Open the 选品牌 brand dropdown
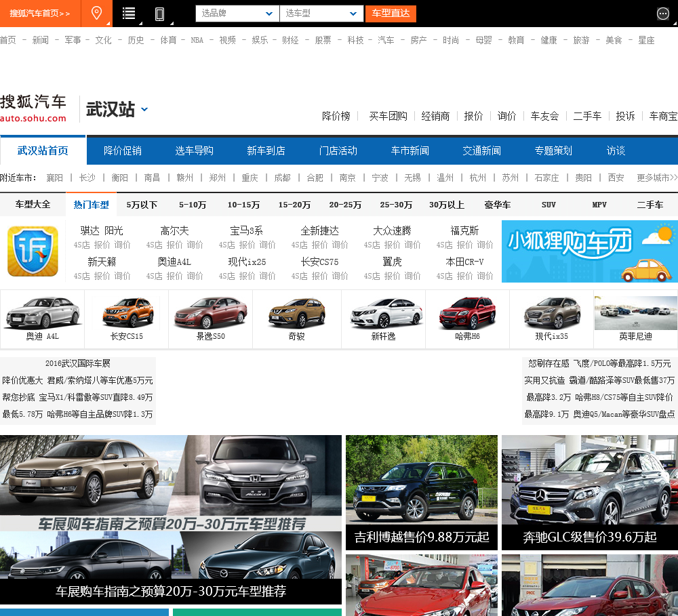Image resolution: width=678 pixels, height=616 pixels. (x=237, y=14)
